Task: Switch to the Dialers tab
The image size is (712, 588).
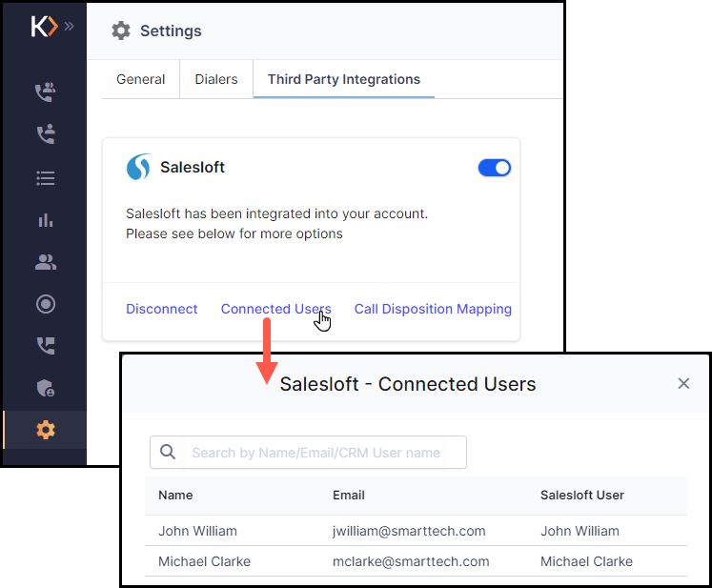Action: 216,79
